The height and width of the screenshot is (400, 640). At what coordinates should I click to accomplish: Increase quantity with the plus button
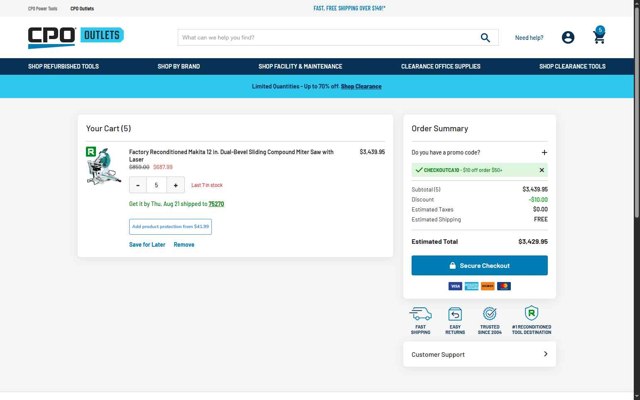click(x=176, y=185)
